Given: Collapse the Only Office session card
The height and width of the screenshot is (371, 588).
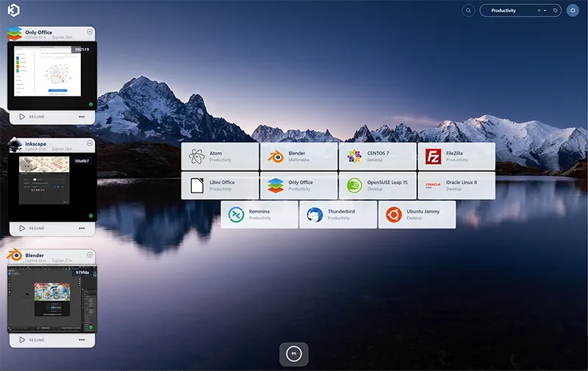Looking at the screenshot, I should point(90,32).
